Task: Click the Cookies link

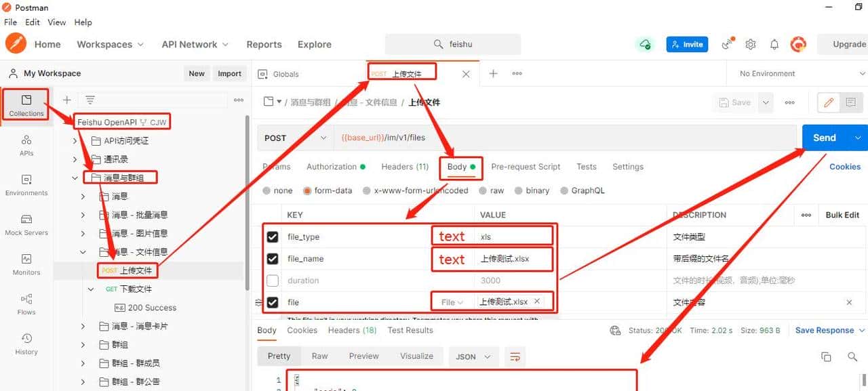Action: [x=845, y=167]
